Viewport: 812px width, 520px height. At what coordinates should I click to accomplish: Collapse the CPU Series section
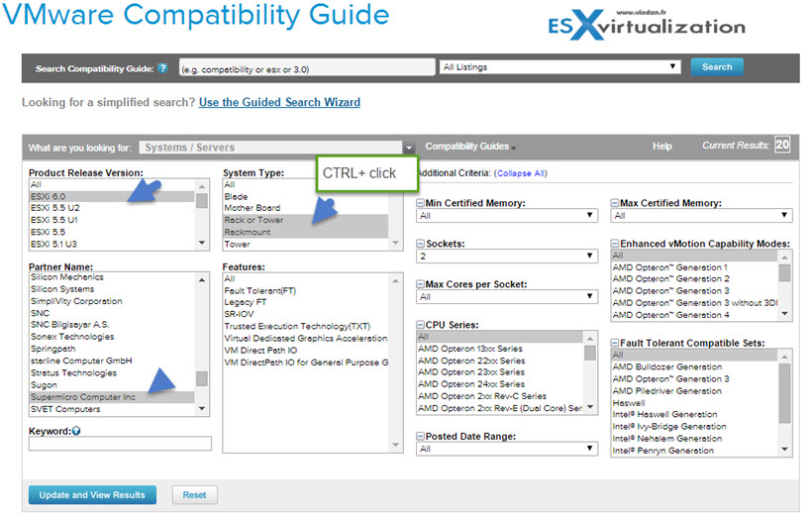click(421, 325)
